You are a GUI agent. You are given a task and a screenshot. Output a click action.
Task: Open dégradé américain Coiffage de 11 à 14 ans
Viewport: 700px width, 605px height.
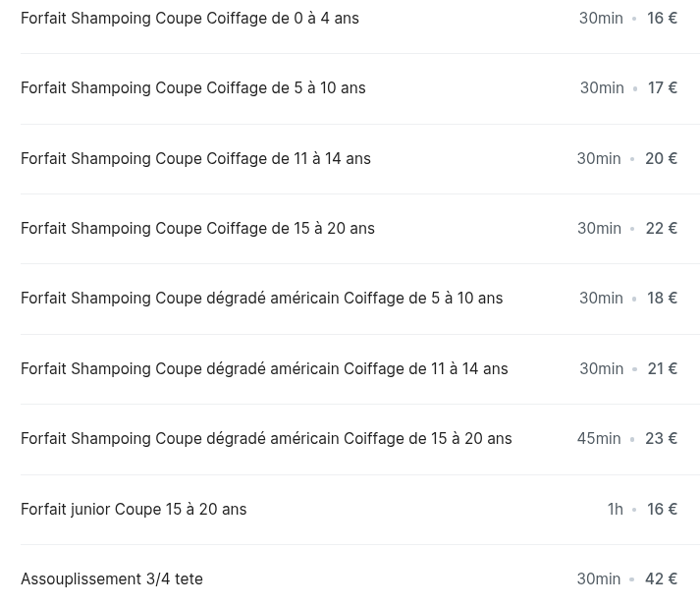click(x=264, y=368)
